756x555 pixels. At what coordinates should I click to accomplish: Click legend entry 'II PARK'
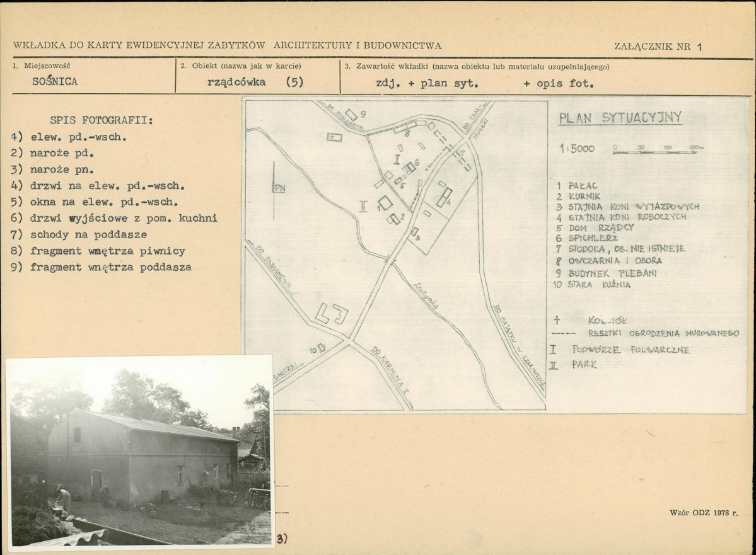(x=573, y=365)
